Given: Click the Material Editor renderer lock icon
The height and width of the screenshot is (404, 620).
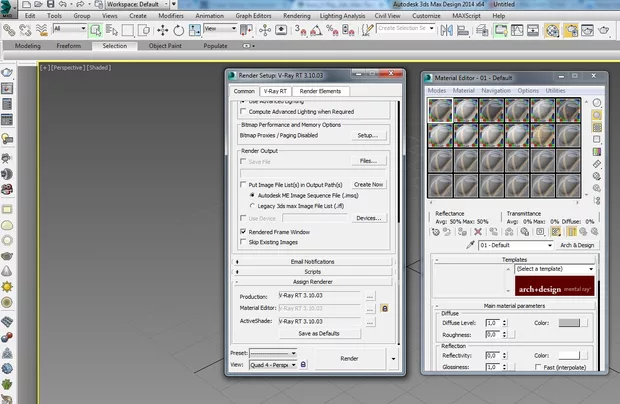Looking at the screenshot, I should tap(384, 309).
